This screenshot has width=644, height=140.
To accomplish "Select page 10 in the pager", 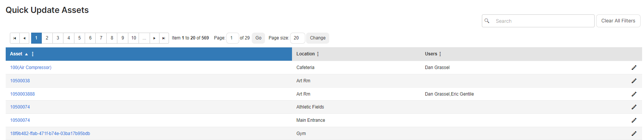I will pyautogui.click(x=134, y=38).
